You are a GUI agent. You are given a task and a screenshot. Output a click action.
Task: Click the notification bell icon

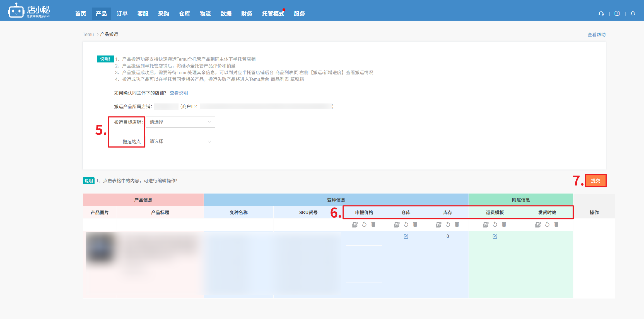coord(633,14)
